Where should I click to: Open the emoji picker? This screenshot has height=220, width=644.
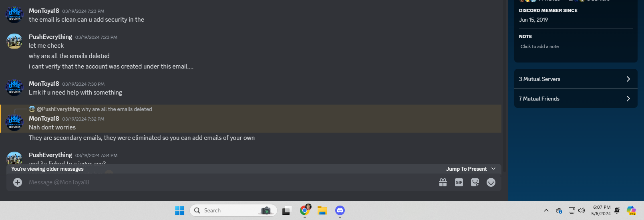click(x=491, y=182)
